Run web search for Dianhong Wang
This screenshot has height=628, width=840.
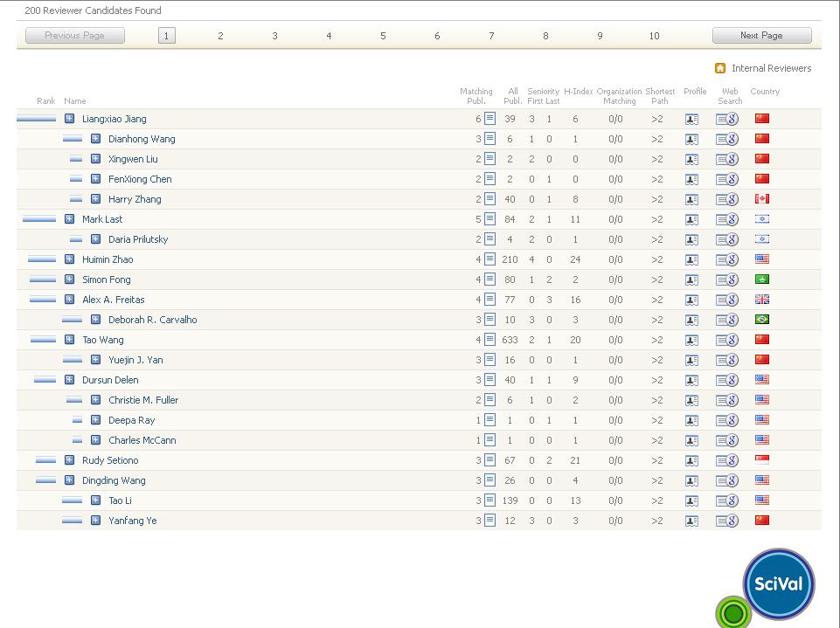(x=727, y=139)
